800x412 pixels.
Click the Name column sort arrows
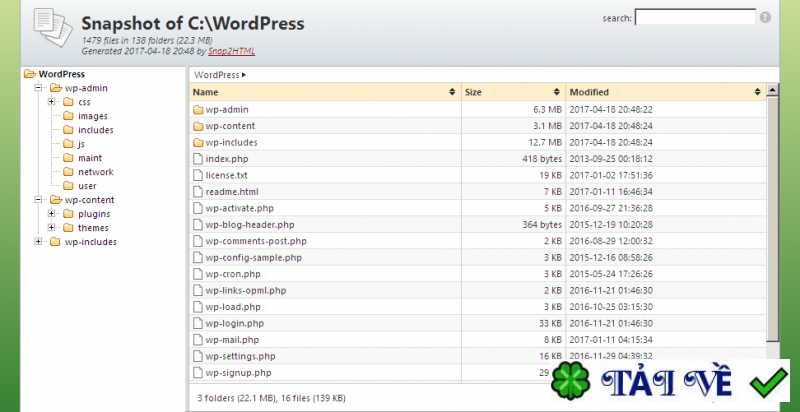pos(452,92)
